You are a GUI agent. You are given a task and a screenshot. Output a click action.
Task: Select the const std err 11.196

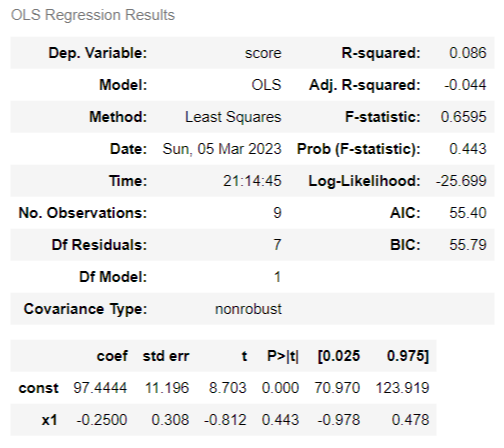pos(167,388)
